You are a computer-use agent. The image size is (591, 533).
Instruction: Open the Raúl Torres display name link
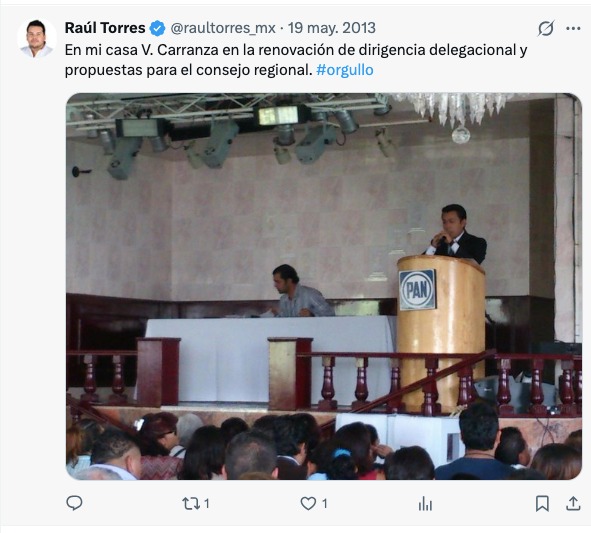coord(105,28)
